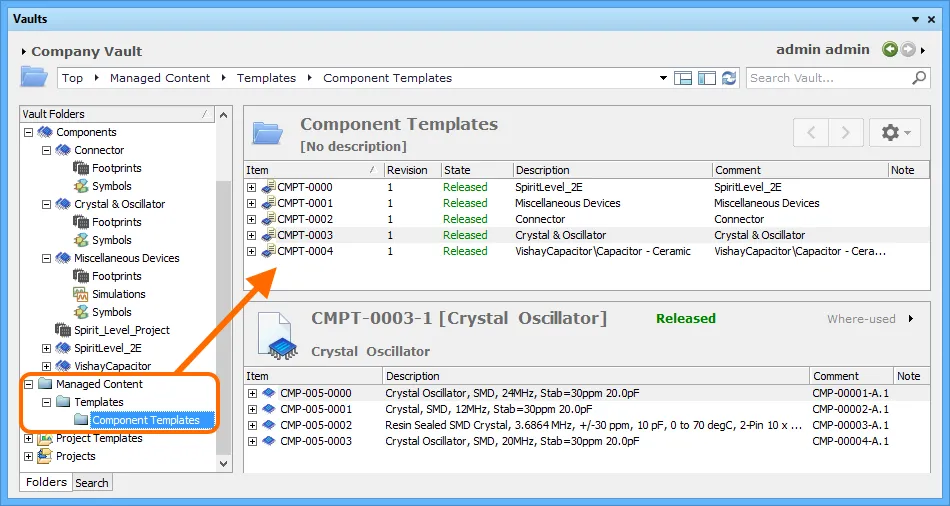Click the search magnifier icon
The height and width of the screenshot is (506, 950).
[x=919, y=78]
